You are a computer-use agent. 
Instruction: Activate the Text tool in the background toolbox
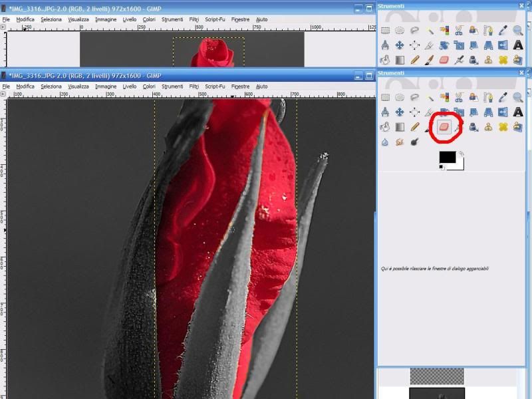[518, 45]
